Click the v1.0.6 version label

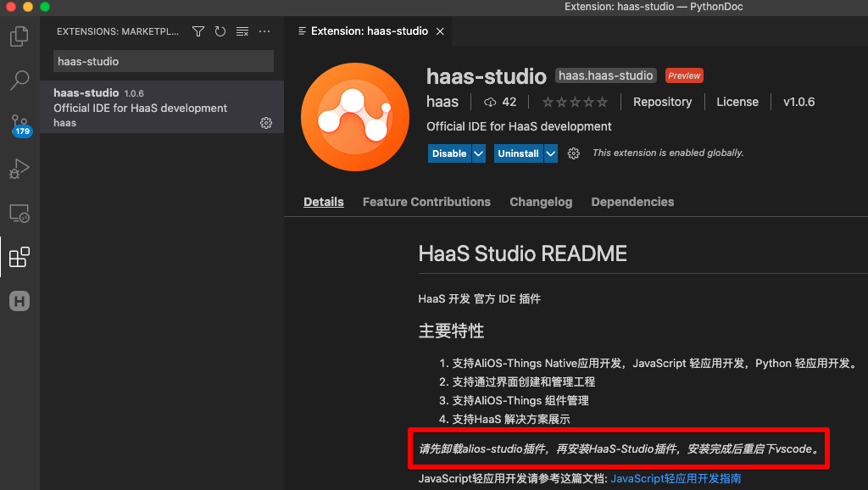point(798,102)
